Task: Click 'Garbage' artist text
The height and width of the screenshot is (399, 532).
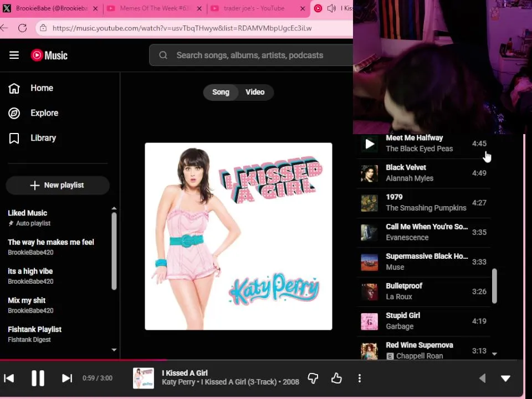Action: [400, 326]
